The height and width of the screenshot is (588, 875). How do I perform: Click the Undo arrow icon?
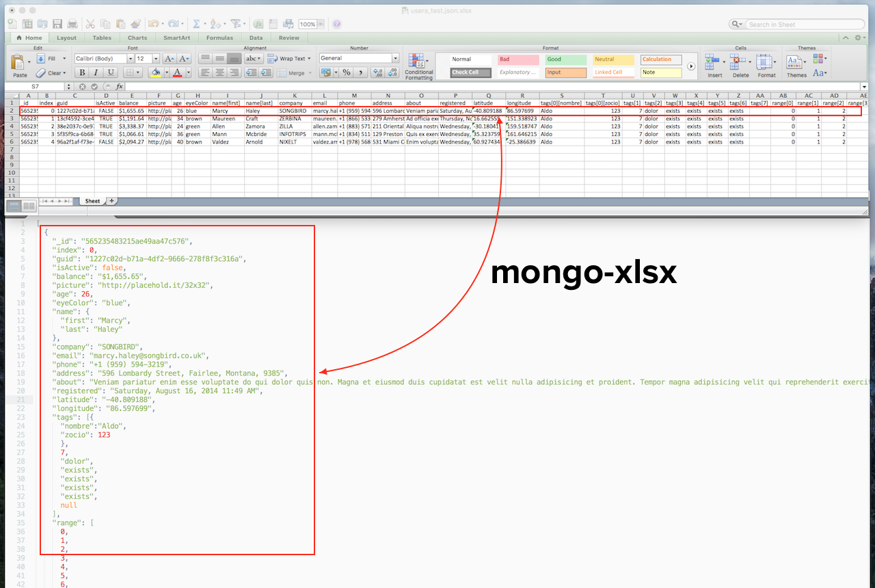coord(153,24)
